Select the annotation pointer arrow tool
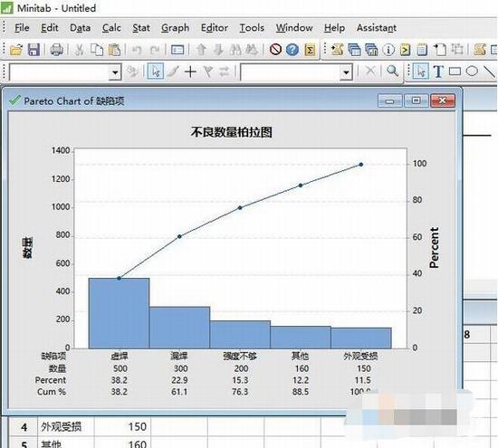 [421, 71]
